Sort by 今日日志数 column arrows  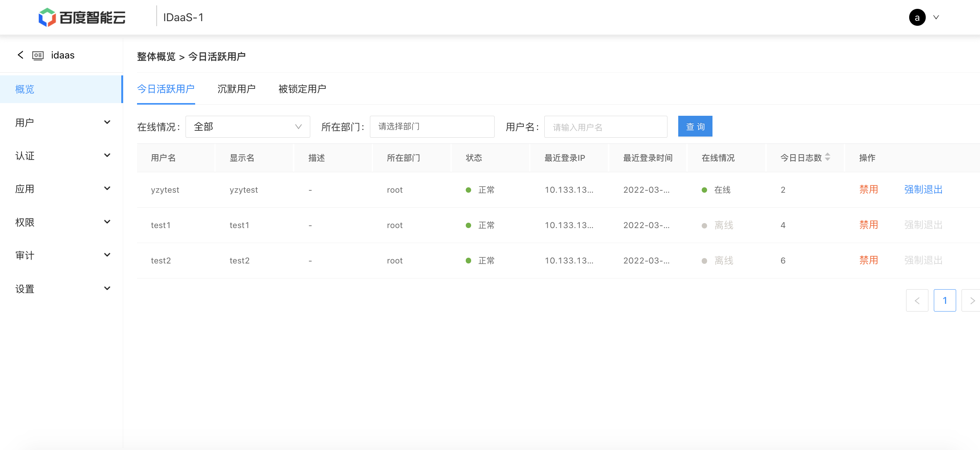828,157
